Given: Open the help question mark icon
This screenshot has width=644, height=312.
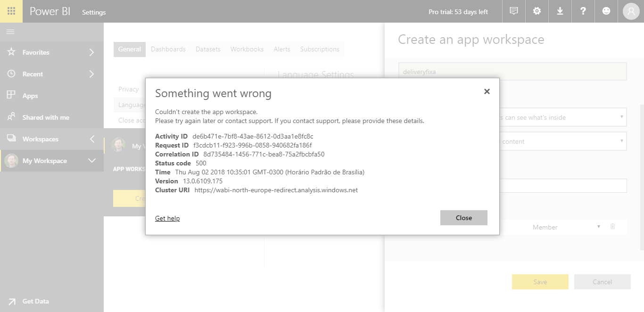Looking at the screenshot, I should [583, 11].
